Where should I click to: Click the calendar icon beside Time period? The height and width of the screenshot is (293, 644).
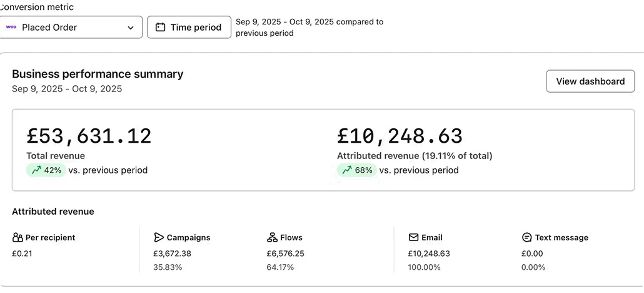[160, 28]
